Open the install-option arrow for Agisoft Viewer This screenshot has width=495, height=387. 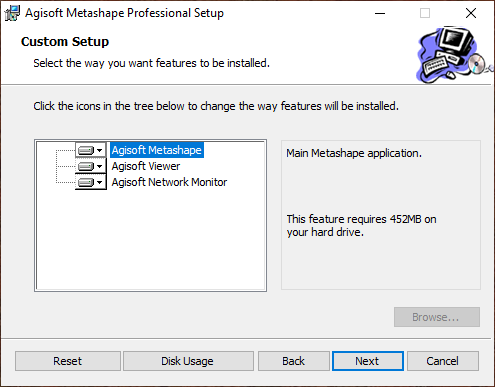[x=99, y=166]
